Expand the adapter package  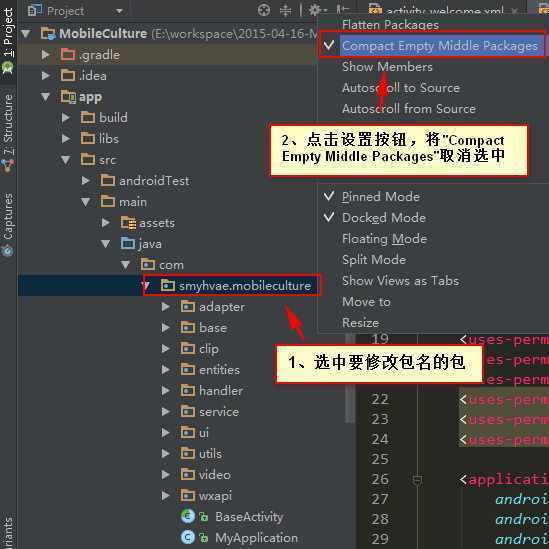pos(166,307)
